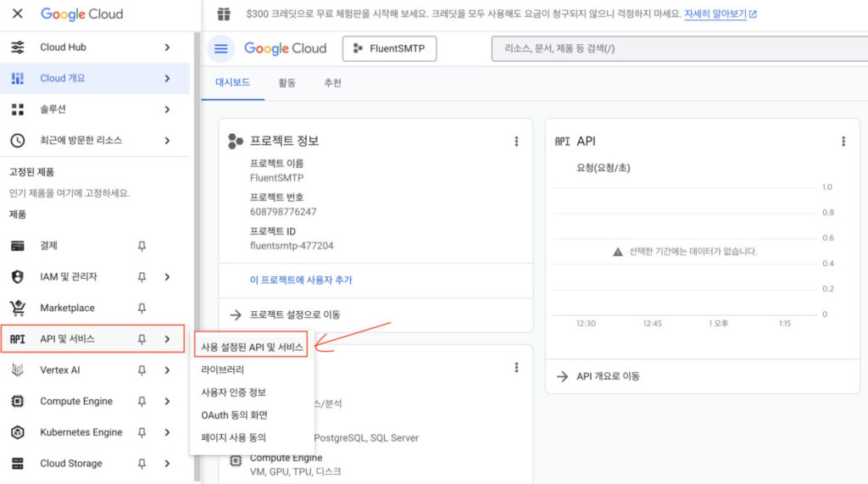Open more options on the resources card

coord(516,367)
